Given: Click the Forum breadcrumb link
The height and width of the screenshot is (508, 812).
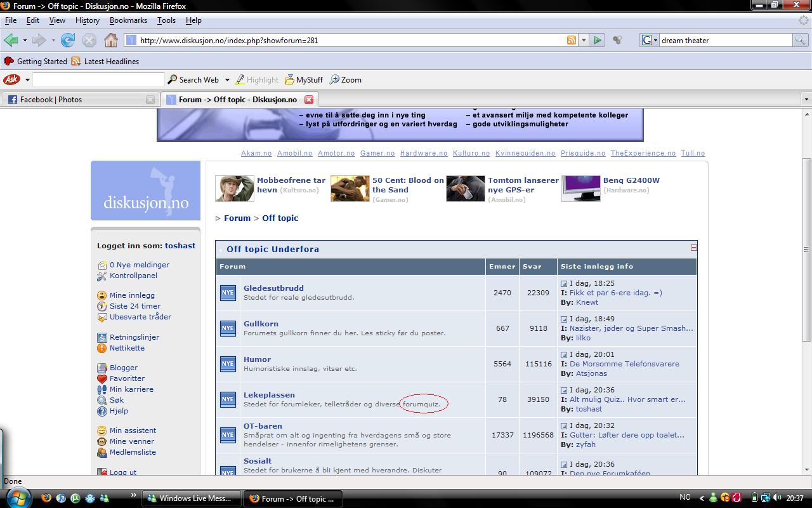Looking at the screenshot, I should tap(237, 218).
